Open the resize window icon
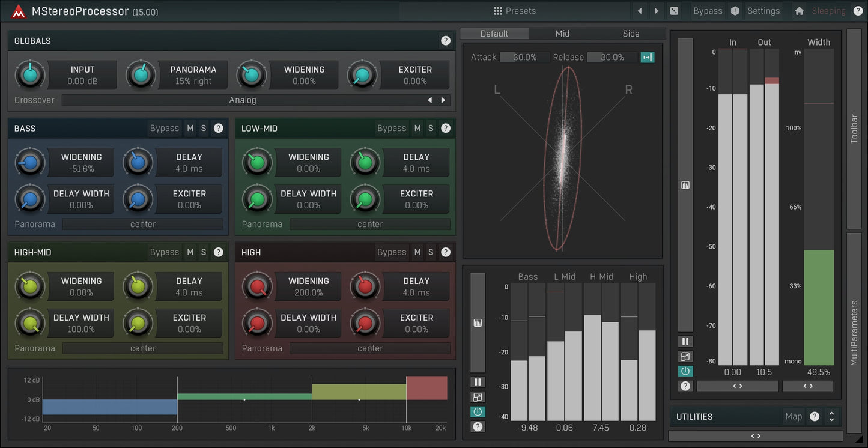The width and height of the screenshot is (868, 448). click(685, 356)
